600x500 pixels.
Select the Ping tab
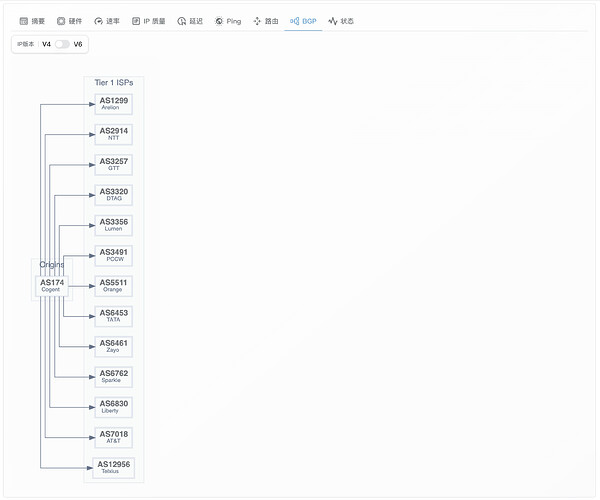(228, 21)
